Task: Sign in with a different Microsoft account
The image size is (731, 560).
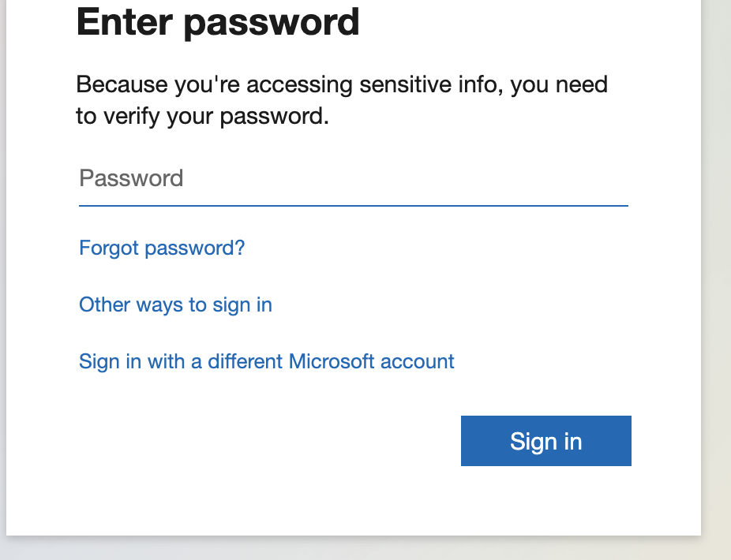Action: (x=266, y=361)
